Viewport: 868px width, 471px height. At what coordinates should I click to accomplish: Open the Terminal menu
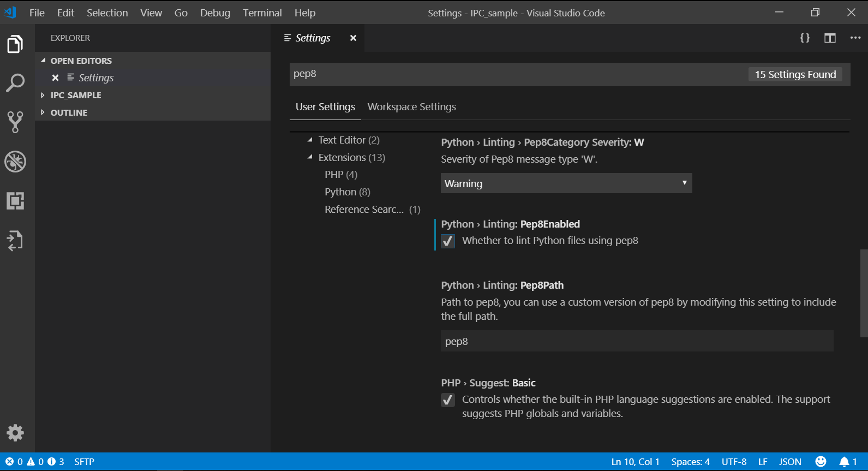[262, 13]
